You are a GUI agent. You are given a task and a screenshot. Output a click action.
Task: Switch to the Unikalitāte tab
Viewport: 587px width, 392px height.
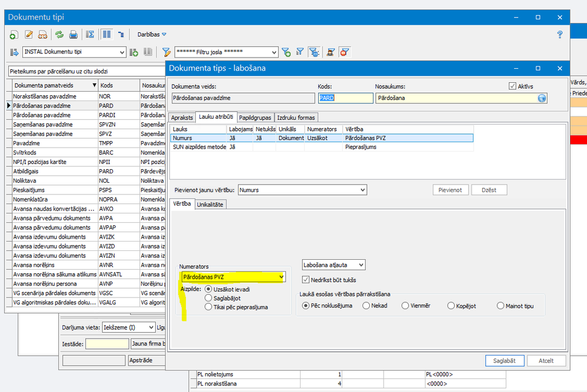point(211,204)
